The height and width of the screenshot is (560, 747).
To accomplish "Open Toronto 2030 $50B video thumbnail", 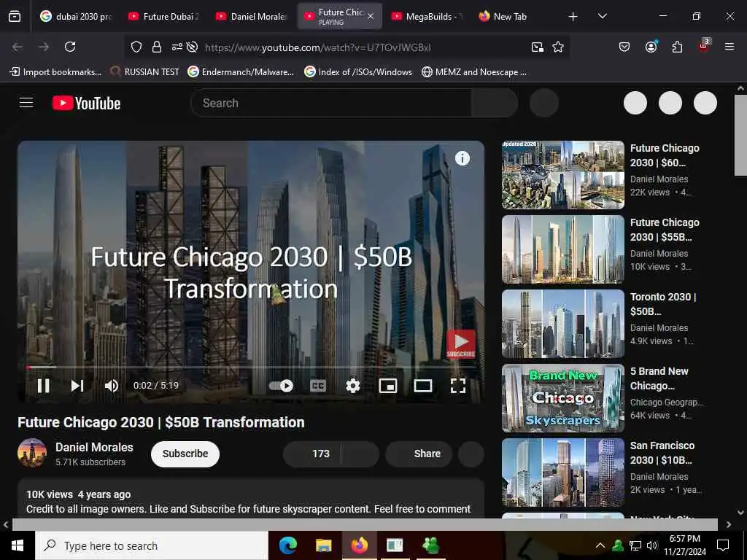I will coord(563,324).
